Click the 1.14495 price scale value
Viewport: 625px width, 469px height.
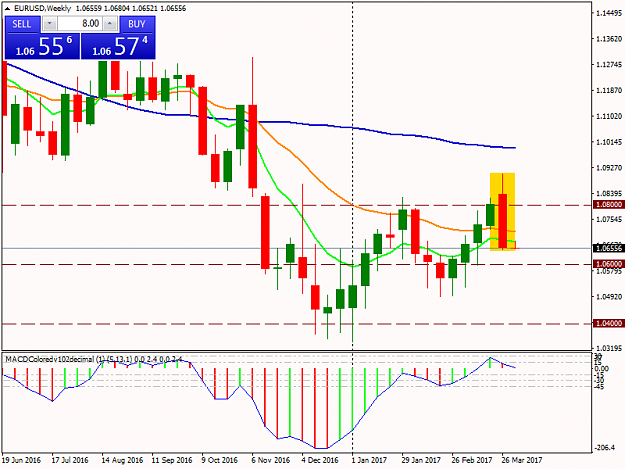[609, 13]
